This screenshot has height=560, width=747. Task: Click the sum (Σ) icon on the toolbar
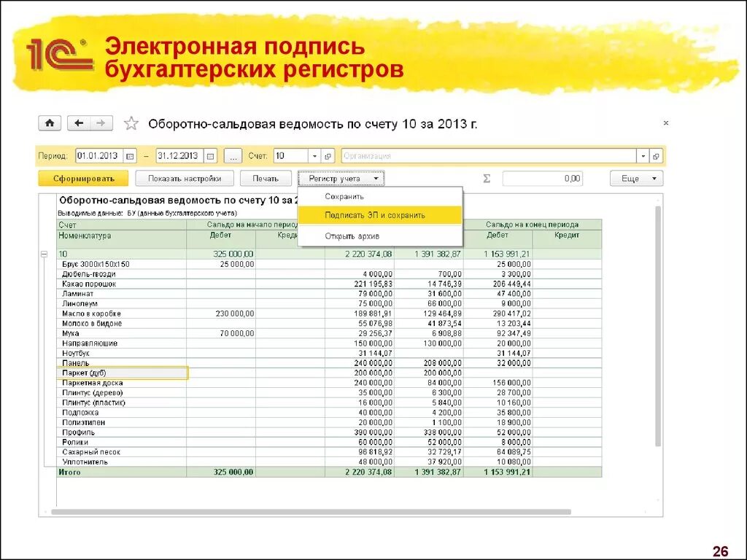click(x=485, y=177)
